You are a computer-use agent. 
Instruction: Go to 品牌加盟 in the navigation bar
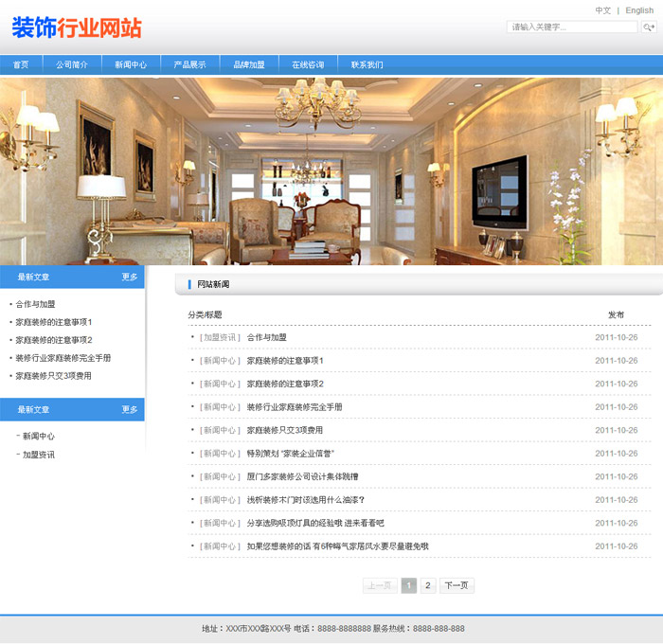click(x=249, y=65)
